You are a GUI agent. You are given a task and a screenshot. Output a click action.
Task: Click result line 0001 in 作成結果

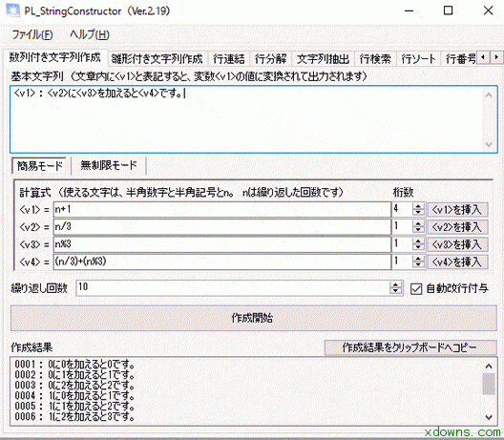[x=74, y=365]
